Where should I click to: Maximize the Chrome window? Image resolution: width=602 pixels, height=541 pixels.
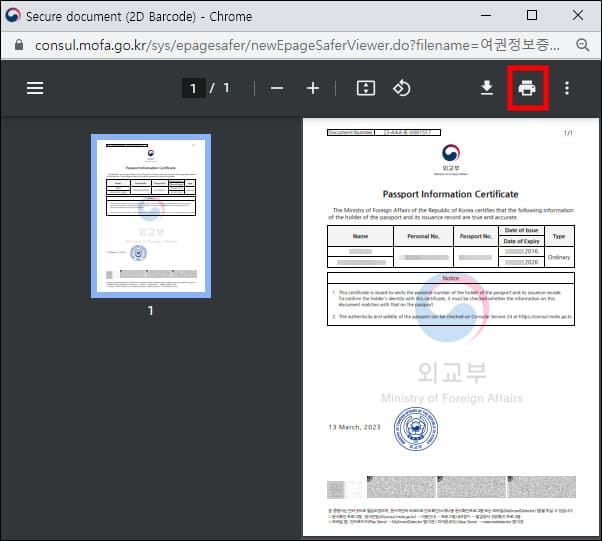(532, 15)
